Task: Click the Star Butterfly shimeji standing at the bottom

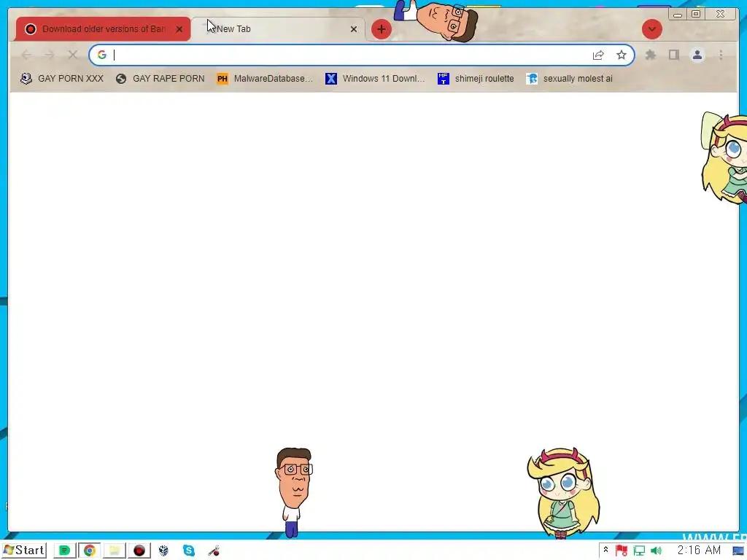Action: 563,494
